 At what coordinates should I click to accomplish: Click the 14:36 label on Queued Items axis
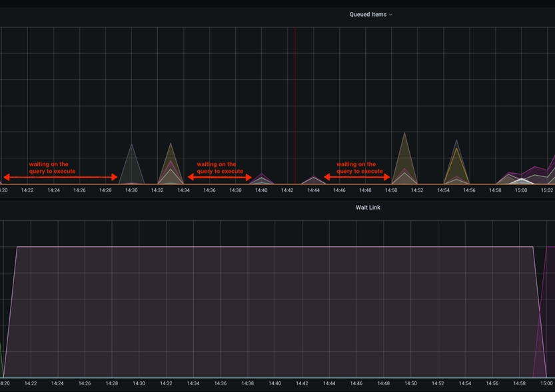pos(209,190)
